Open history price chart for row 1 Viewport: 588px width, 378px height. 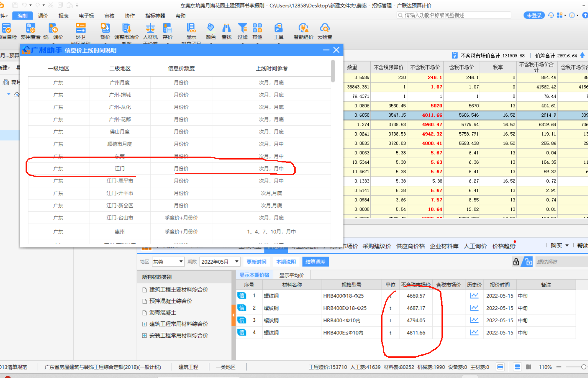coord(474,295)
